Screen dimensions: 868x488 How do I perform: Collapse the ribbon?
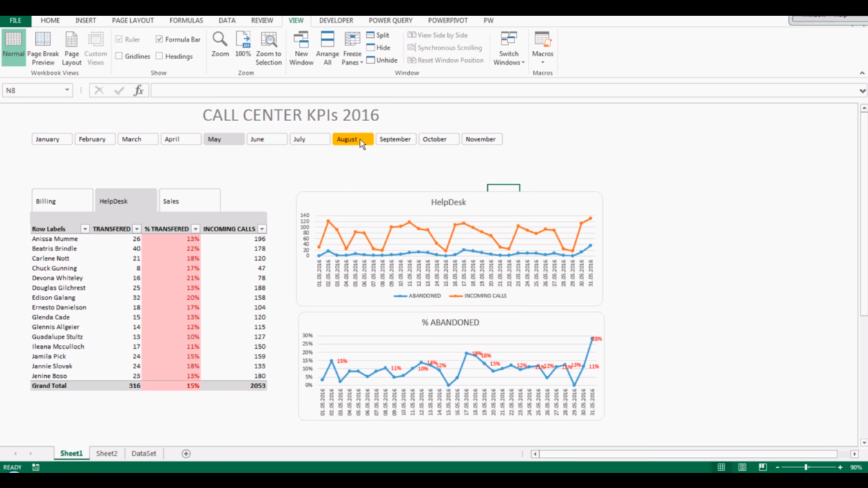[x=862, y=73]
